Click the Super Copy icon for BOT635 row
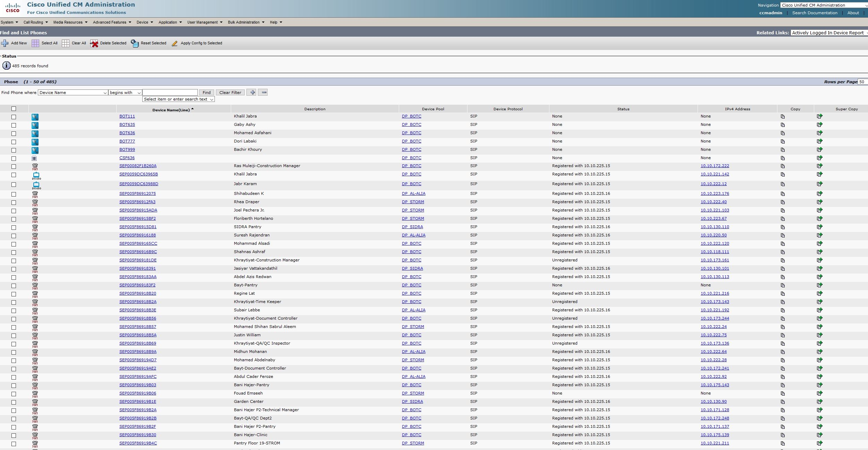This screenshot has width=868, height=450. pos(819,125)
